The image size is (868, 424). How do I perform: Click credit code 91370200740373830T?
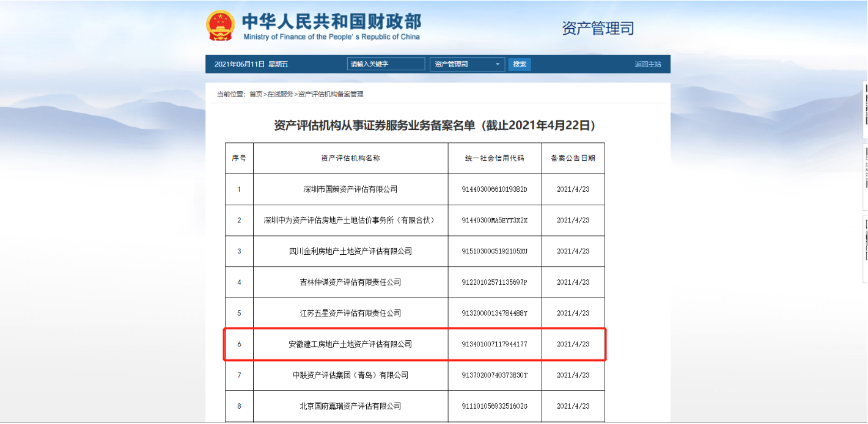click(x=495, y=375)
